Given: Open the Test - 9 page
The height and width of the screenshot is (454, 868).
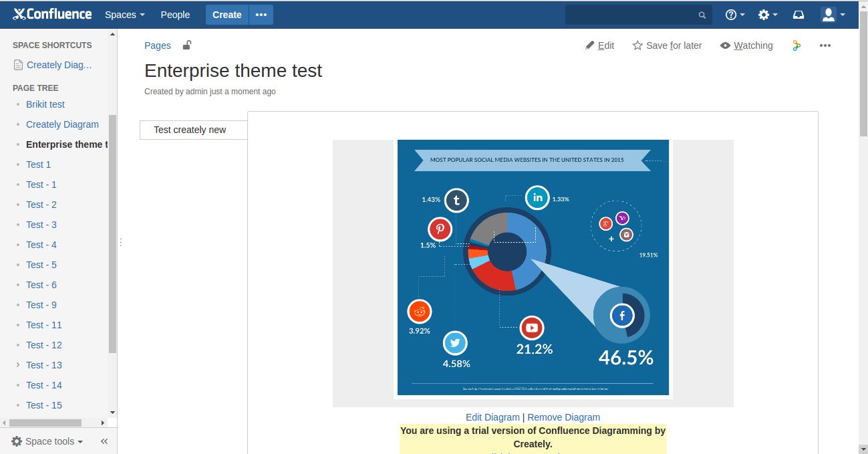Looking at the screenshot, I should [x=41, y=305].
